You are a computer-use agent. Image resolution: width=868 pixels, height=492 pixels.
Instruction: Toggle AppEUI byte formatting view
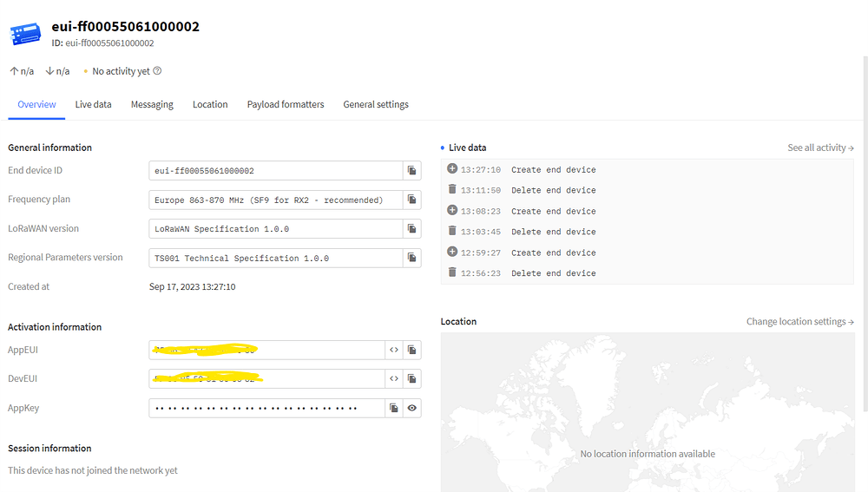tap(394, 350)
